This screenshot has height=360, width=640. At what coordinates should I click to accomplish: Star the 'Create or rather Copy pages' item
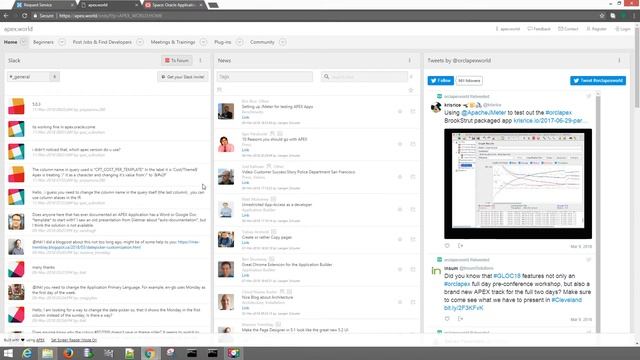tap(400, 240)
